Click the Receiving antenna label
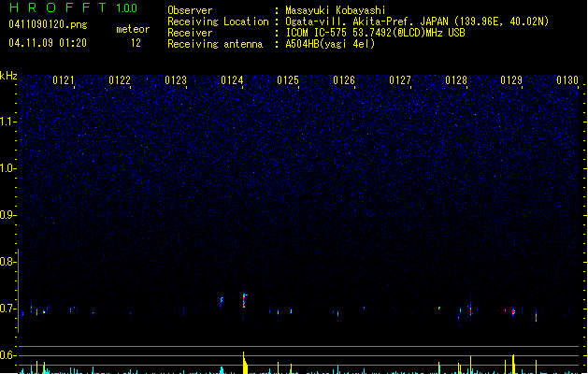The image size is (588, 374). 215,44
